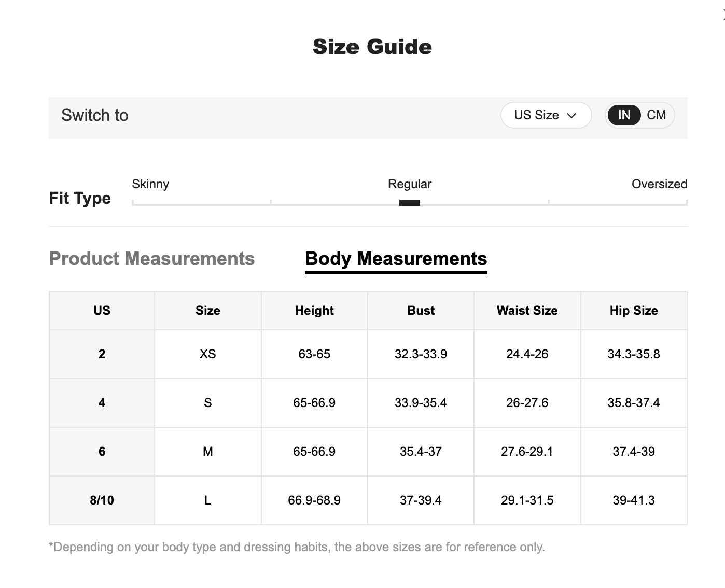This screenshot has width=725, height=588.
Task: Click the Height column header
Action: [x=314, y=311]
